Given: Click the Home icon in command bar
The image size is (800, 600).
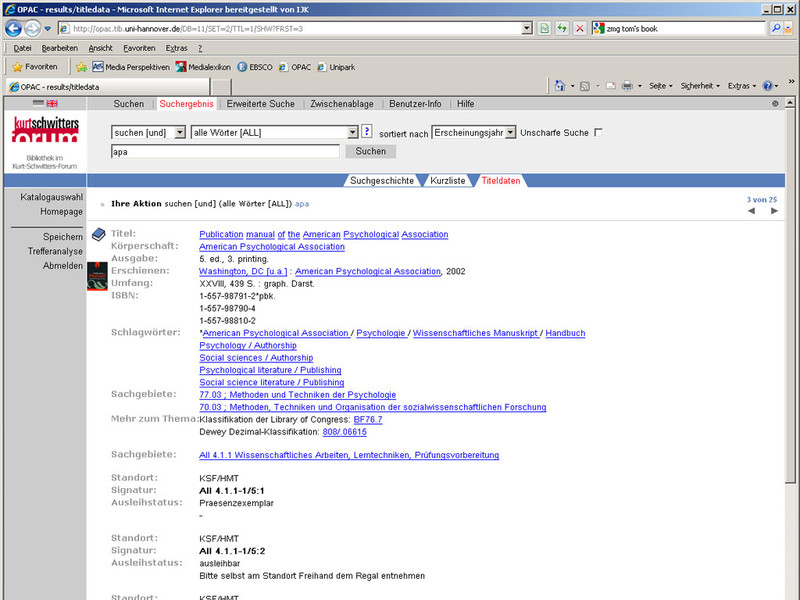Looking at the screenshot, I should [560, 86].
